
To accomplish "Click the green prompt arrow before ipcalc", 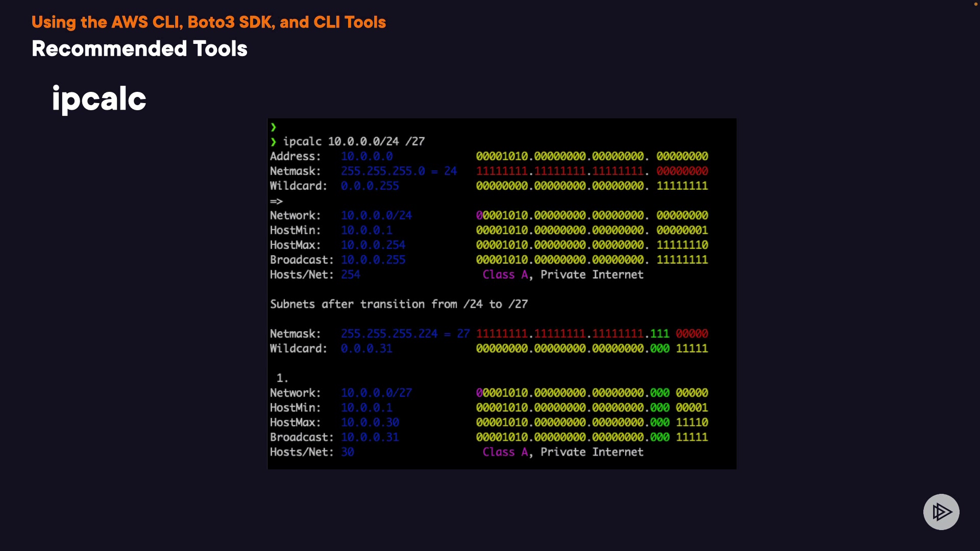I will pyautogui.click(x=274, y=142).
